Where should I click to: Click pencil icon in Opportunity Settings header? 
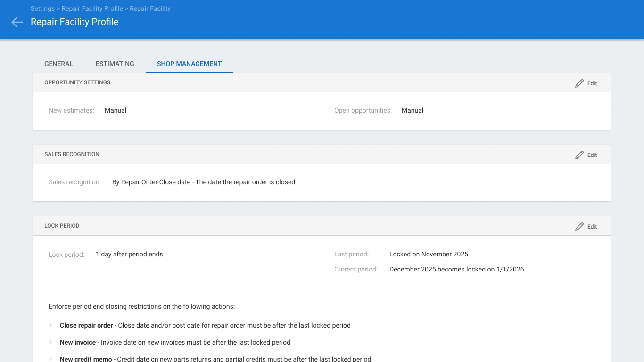coord(579,83)
